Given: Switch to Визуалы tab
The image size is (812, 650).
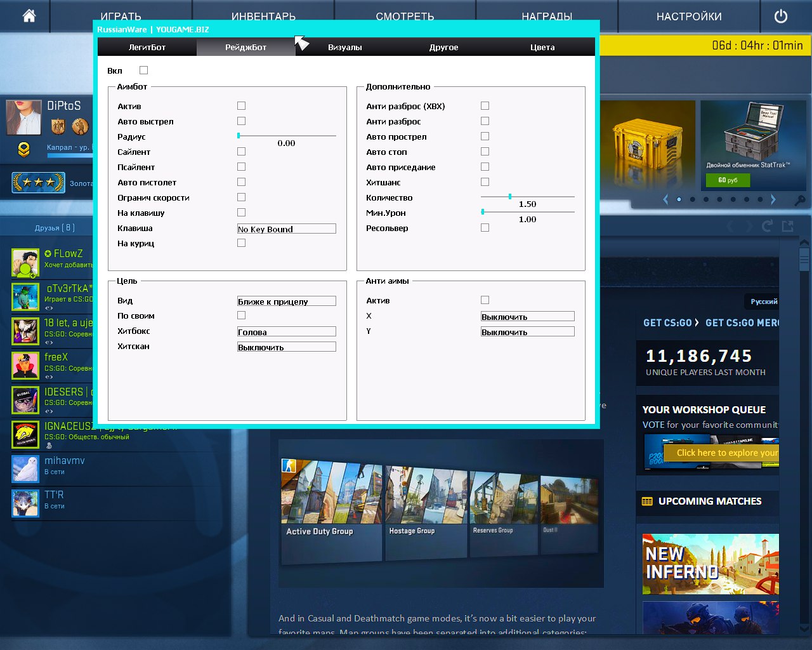Looking at the screenshot, I should click(345, 47).
